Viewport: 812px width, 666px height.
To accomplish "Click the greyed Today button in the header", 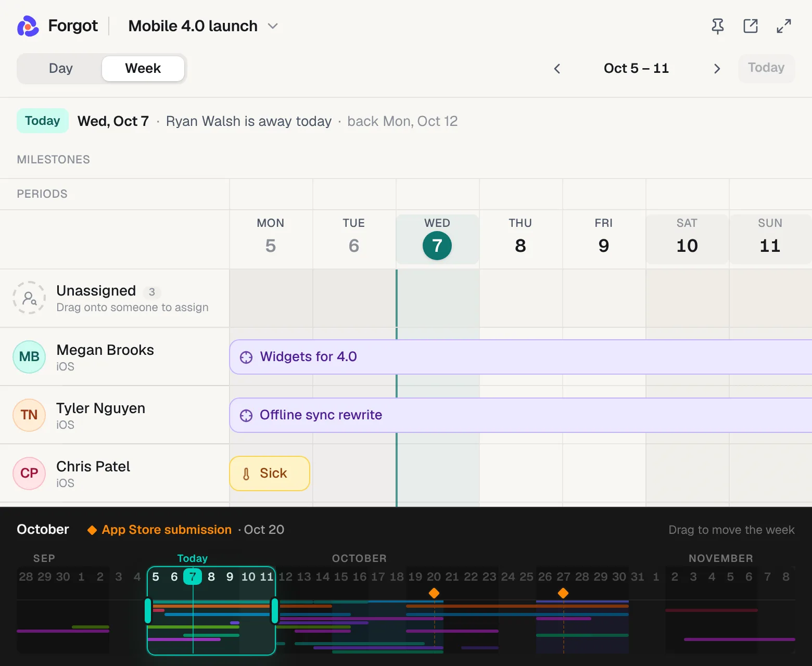I will point(766,68).
